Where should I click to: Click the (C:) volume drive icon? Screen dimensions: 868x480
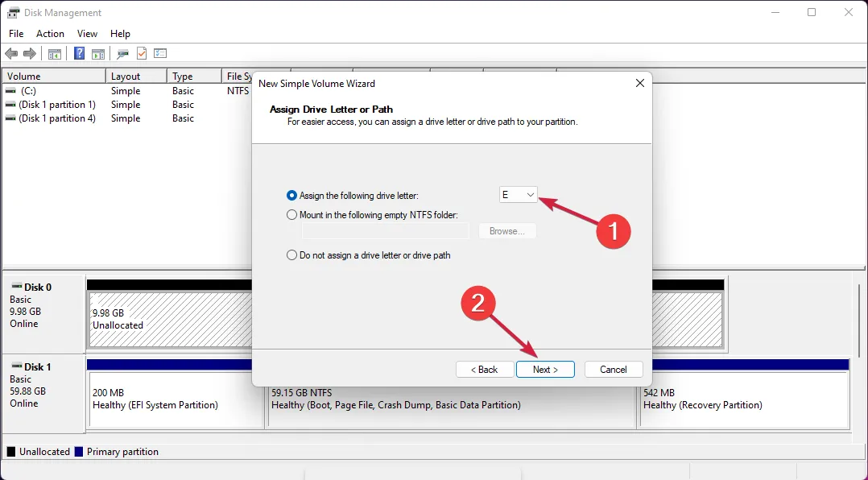10,91
